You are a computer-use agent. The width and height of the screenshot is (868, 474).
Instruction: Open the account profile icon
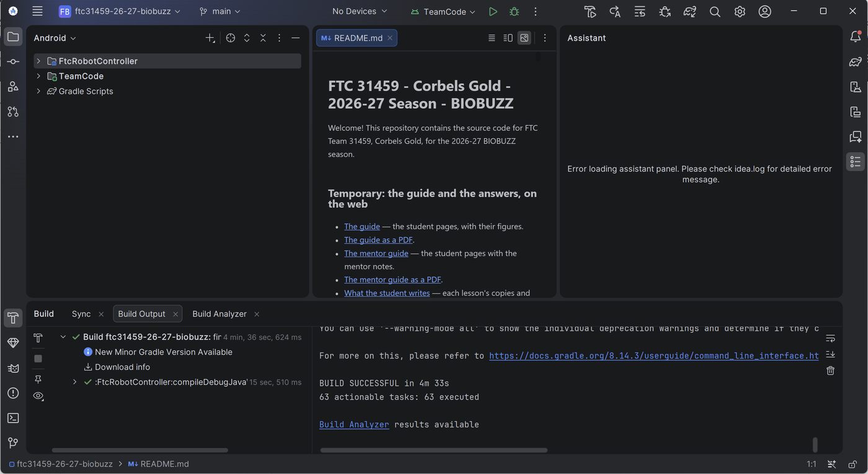pyautogui.click(x=765, y=12)
